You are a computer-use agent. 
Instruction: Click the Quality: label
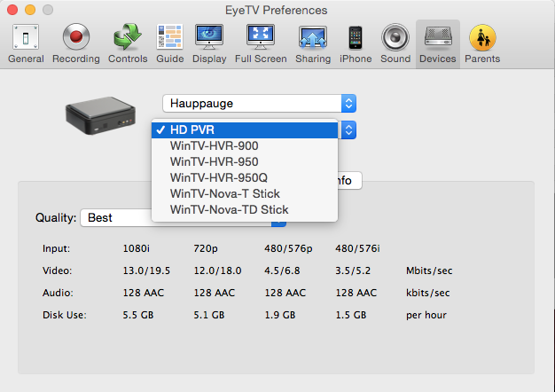56,217
